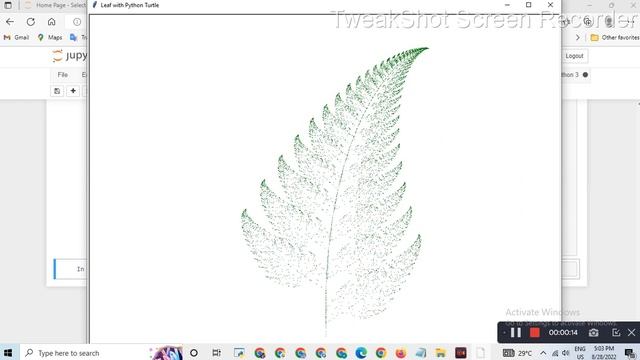Image resolution: width=640 pixels, height=360 pixels.
Task: Open Task View on the taskbar
Action: 216,353
